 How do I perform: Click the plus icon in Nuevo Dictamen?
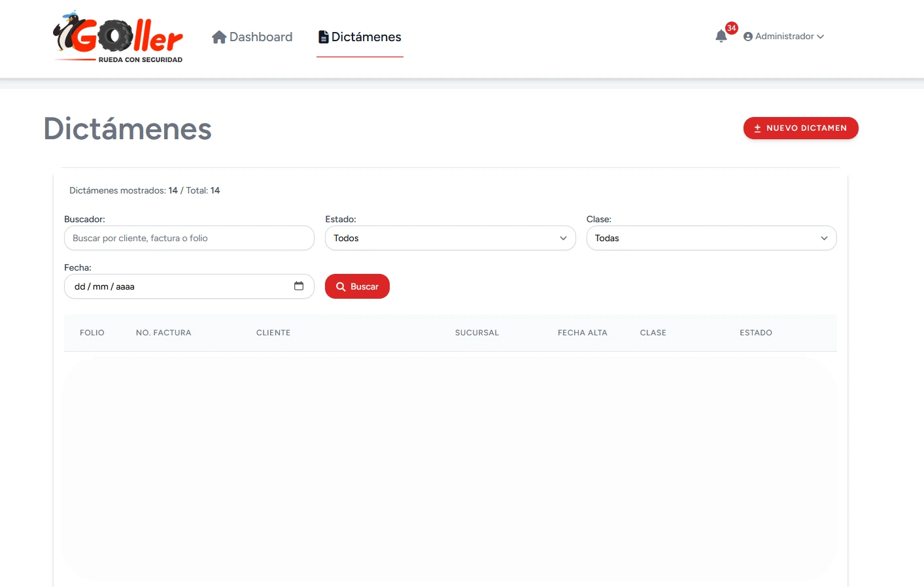pos(757,128)
